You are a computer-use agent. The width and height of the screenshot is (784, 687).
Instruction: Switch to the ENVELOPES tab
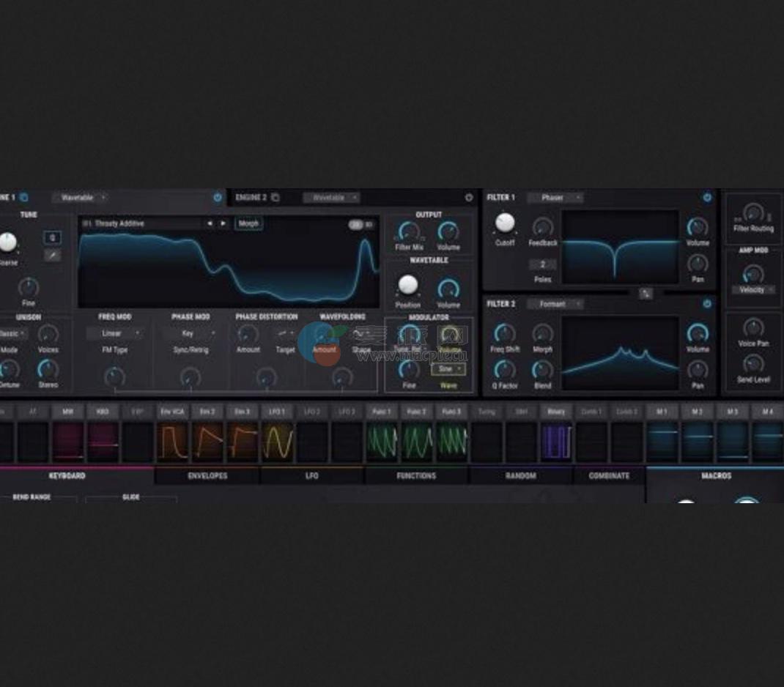pos(208,475)
